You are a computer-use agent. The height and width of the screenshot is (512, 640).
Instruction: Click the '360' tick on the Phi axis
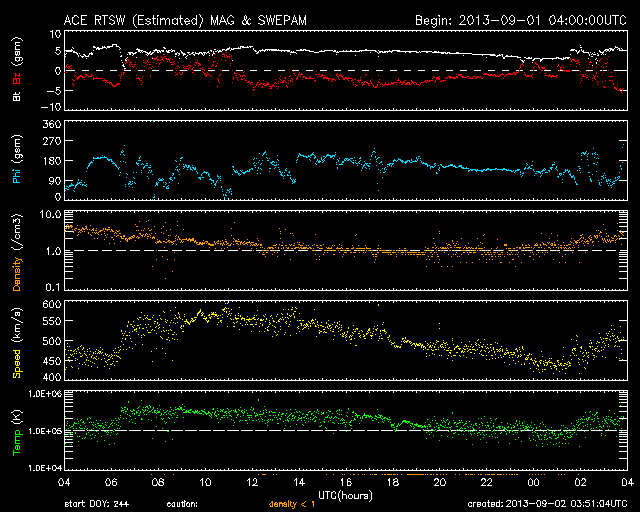point(52,124)
